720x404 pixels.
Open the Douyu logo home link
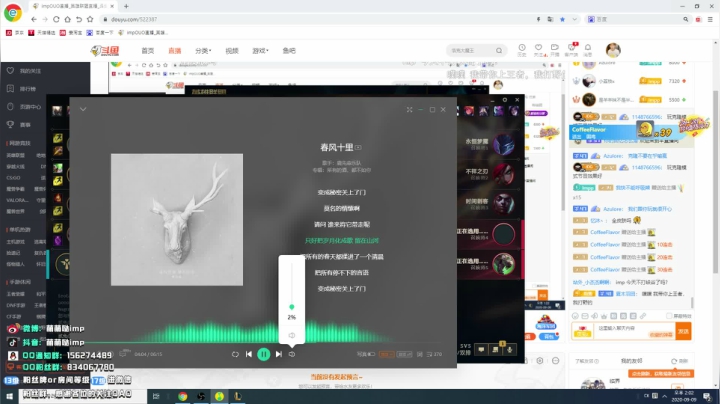point(105,50)
